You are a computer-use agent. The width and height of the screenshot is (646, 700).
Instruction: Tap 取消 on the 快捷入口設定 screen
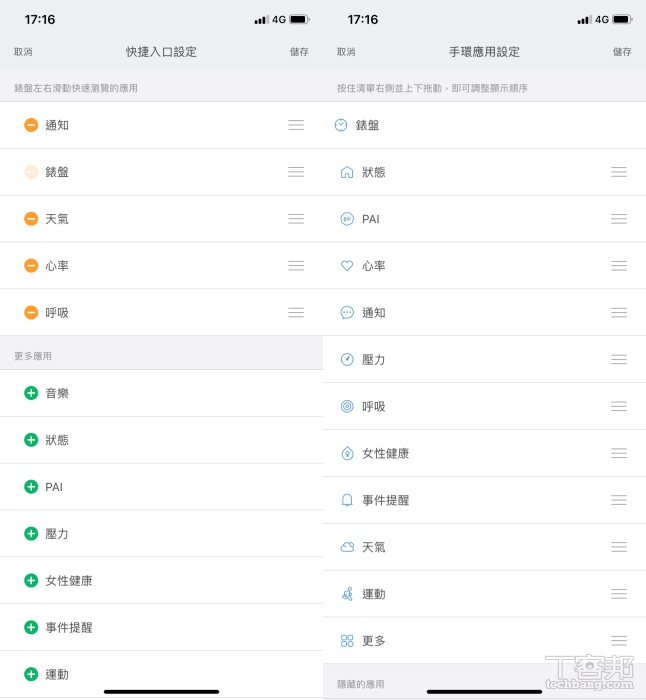pos(23,52)
